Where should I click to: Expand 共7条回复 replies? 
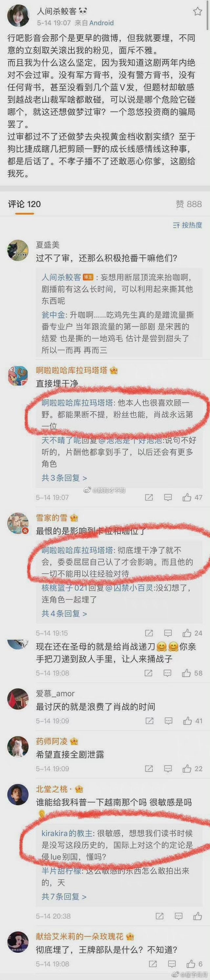click(64, 897)
